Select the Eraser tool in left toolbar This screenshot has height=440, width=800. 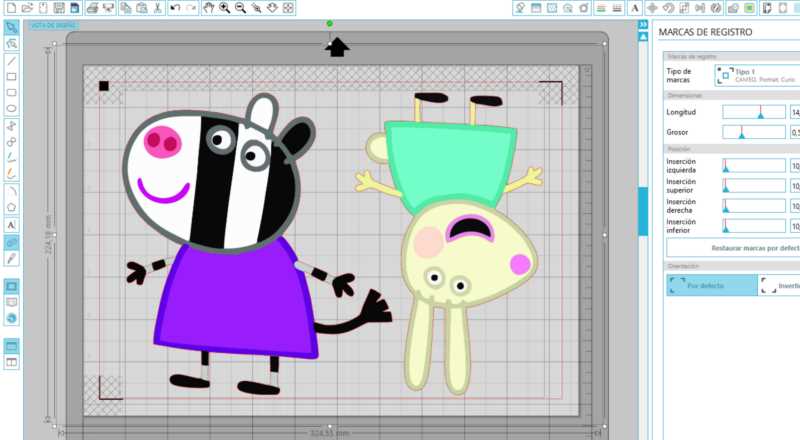click(x=11, y=242)
